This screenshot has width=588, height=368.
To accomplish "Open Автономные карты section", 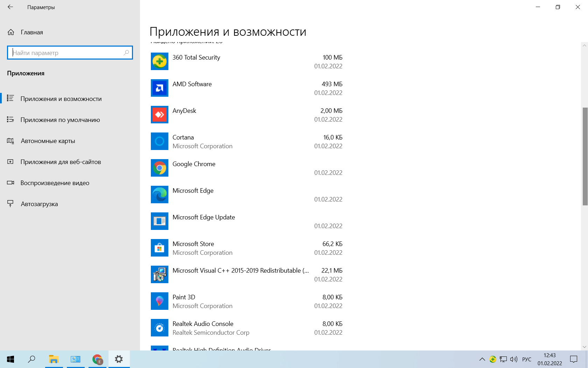I will pyautogui.click(x=70, y=141).
